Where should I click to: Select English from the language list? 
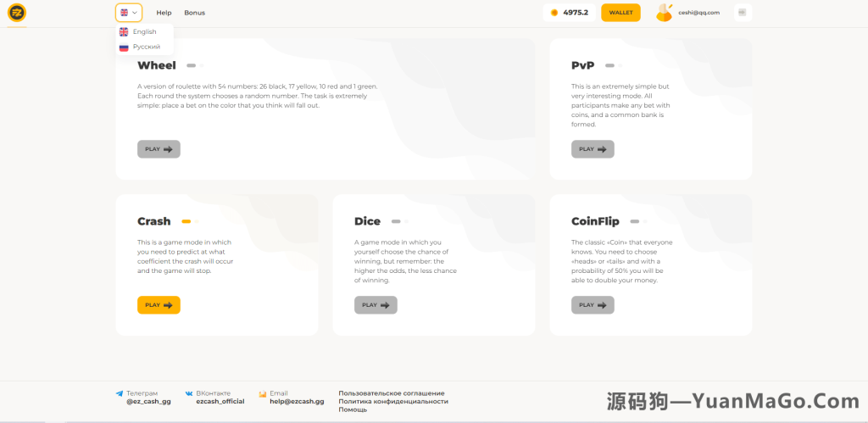144,31
